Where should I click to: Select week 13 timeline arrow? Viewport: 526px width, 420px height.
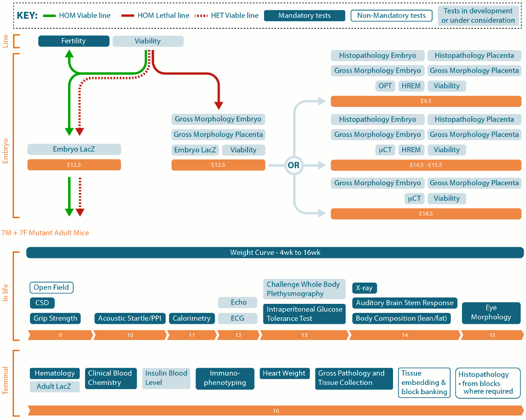(304, 335)
